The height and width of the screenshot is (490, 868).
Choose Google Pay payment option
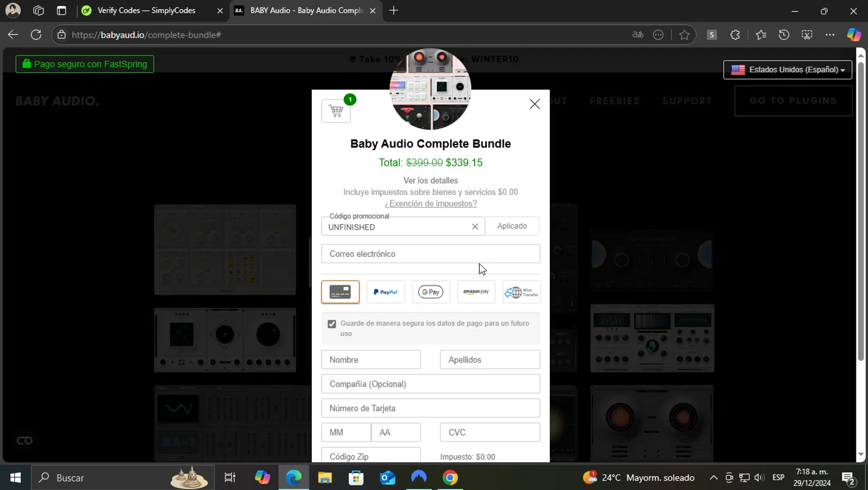click(431, 292)
